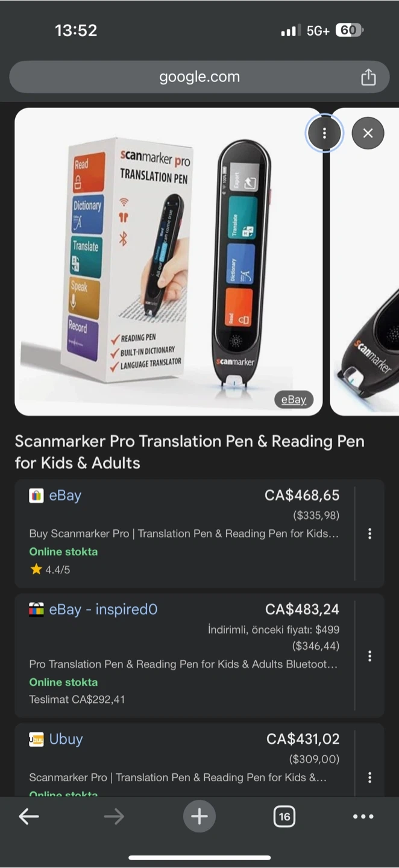The image size is (399, 868).
Task: Tap the Scanmarker Pro product title
Action: (x=189, y=452)
